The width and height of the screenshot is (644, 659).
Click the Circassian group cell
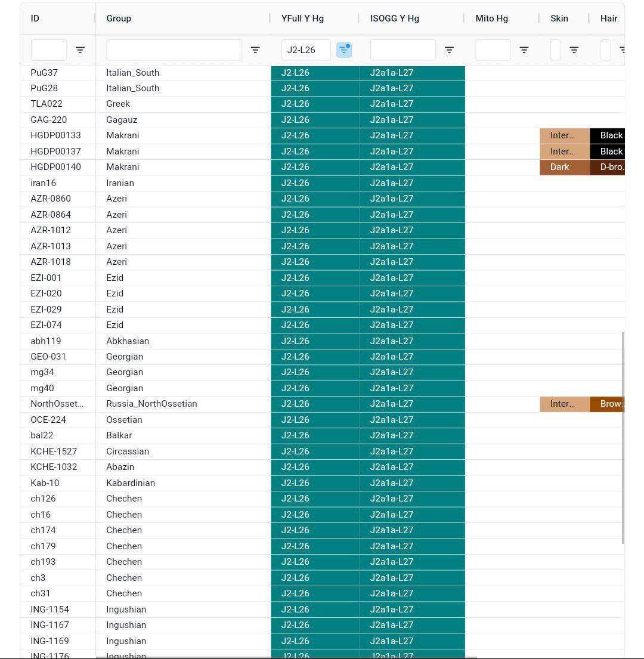click(x=183, y=451)
